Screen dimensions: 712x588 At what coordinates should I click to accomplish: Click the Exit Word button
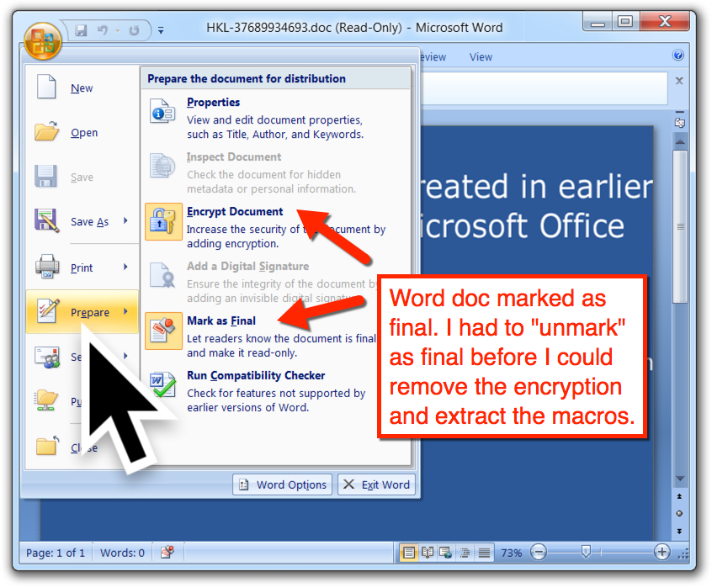376,485
